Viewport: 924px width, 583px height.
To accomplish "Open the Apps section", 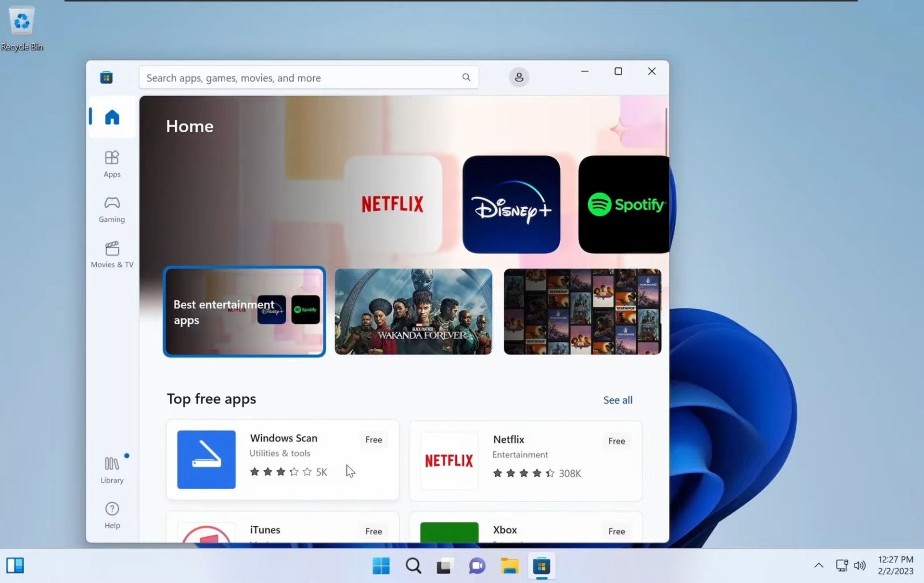I will [x=112, y=164].
